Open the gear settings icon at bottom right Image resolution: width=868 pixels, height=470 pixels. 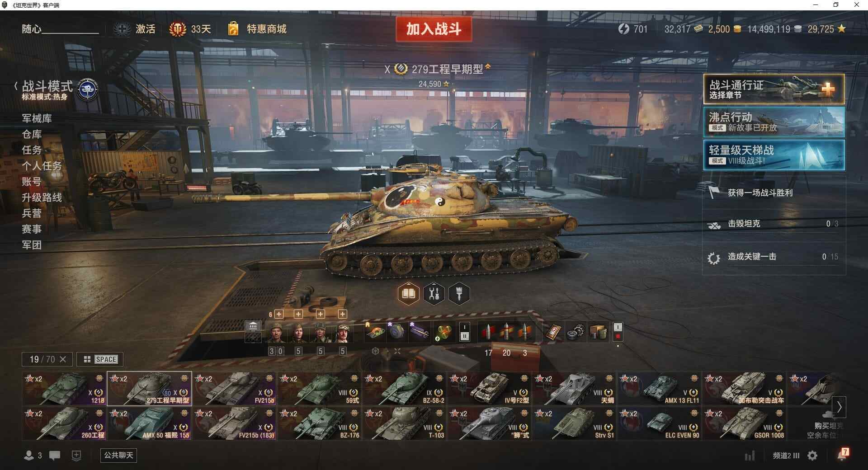point(812,456)
